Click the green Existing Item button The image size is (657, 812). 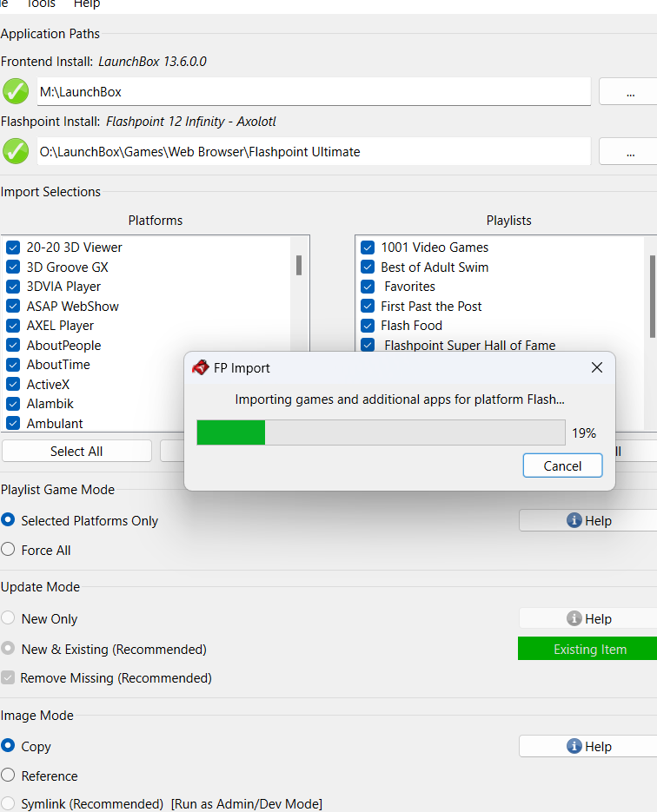pyautogui.click(x=587, y=649)
